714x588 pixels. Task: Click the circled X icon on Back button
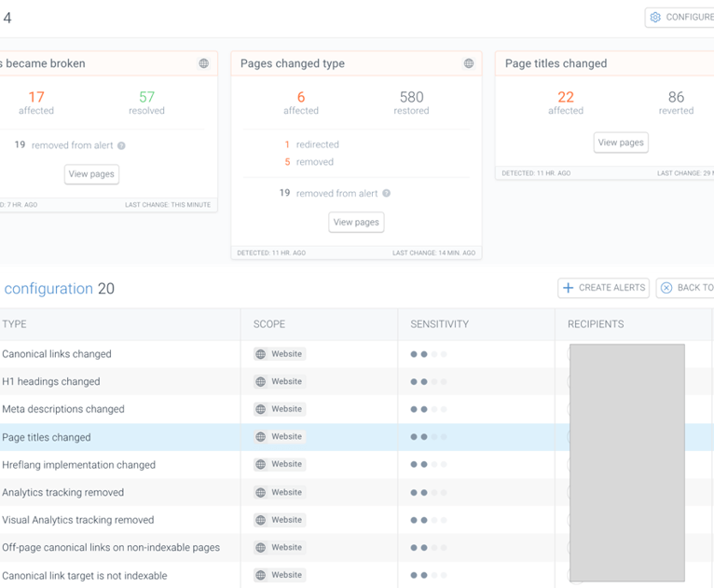(666, 288)
